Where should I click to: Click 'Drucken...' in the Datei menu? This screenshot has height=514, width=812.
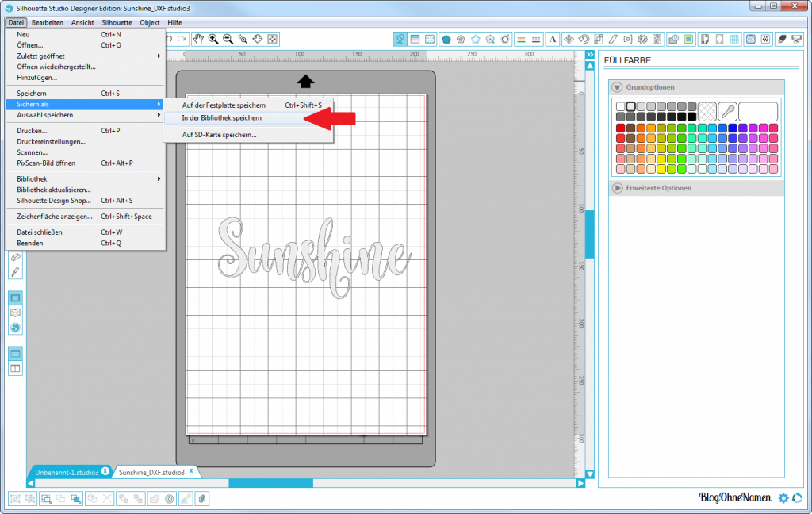pyautogui.click(x=33, y=131)
